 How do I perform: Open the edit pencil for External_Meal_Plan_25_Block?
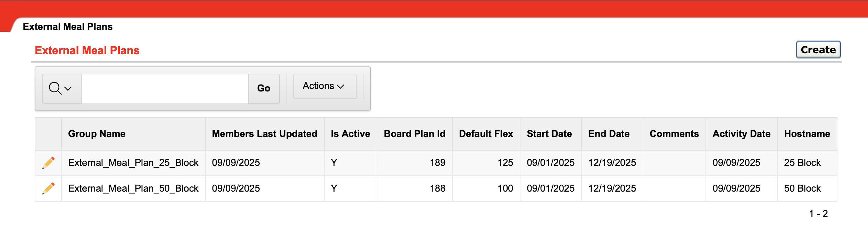coord(49,162)
